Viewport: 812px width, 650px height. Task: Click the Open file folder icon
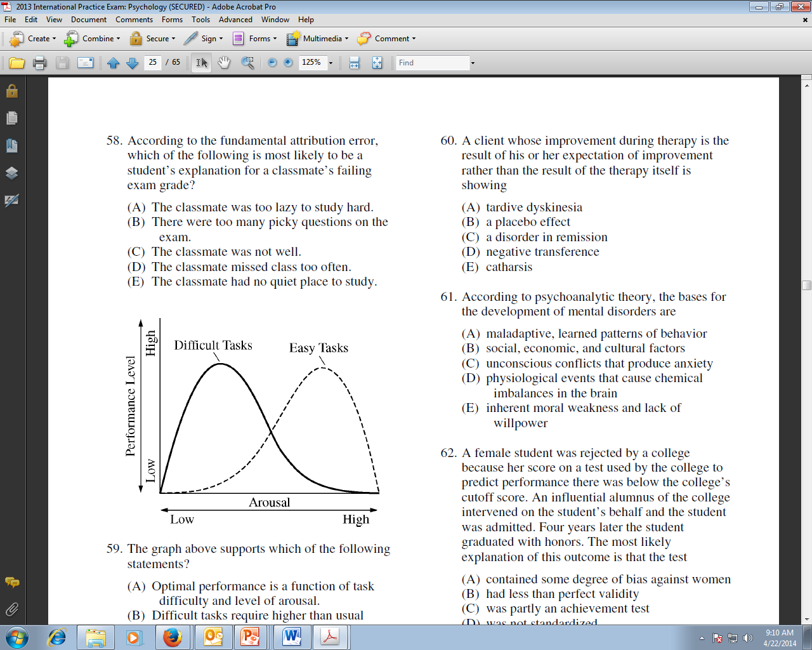point(16,63)
